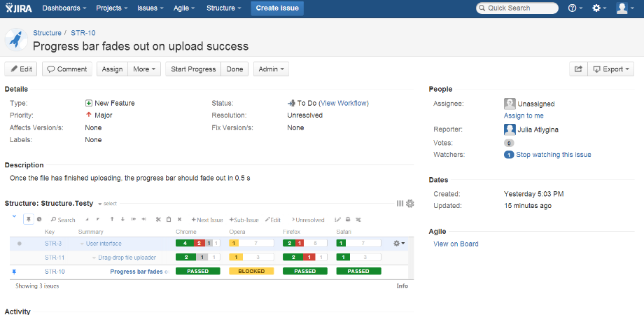Click the Assign button
The height and width of the screenshot is (315, 644).
click(x=113, y=69)
